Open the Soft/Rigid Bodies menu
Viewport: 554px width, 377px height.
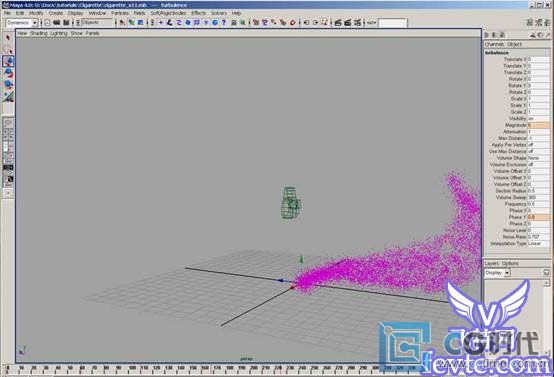coord(168,13)
